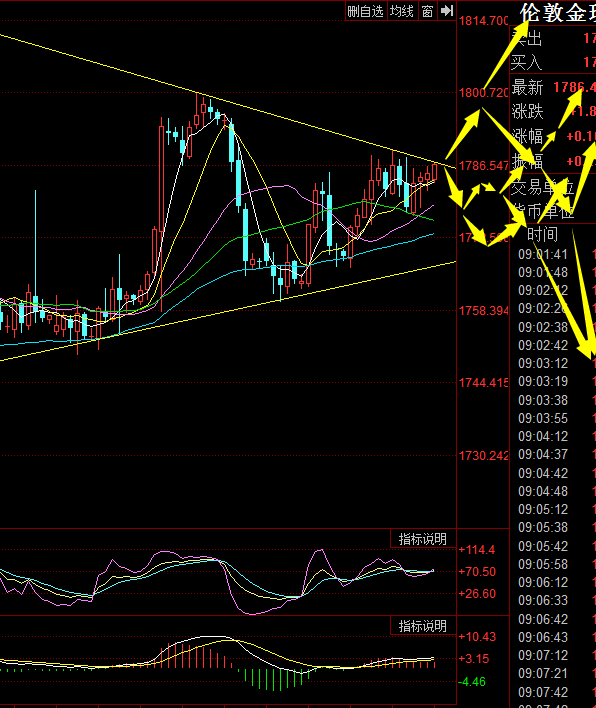Select the 09:07:42 tick row
Viewport: 596px width, 708px height.
point(557,692)
